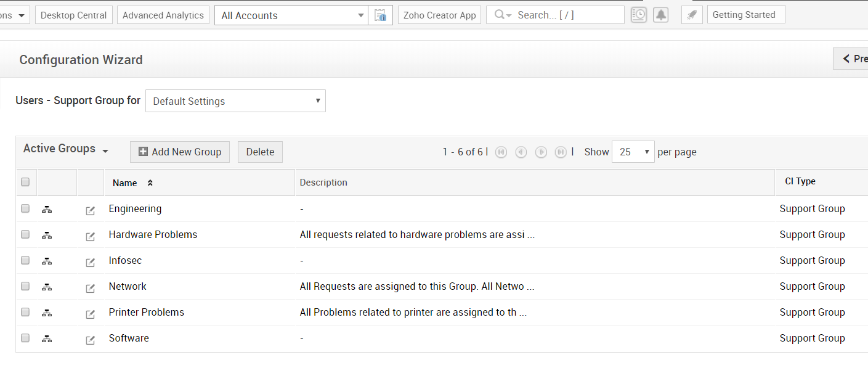Click the rocket quick-actions icon
The image size is (868, 365).
[692, 15]
